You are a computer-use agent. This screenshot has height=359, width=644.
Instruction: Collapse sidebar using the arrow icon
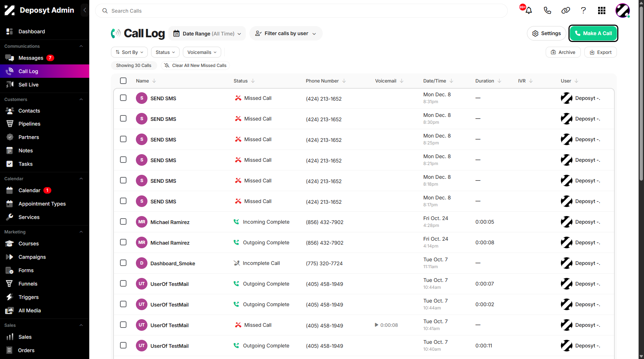85,10
